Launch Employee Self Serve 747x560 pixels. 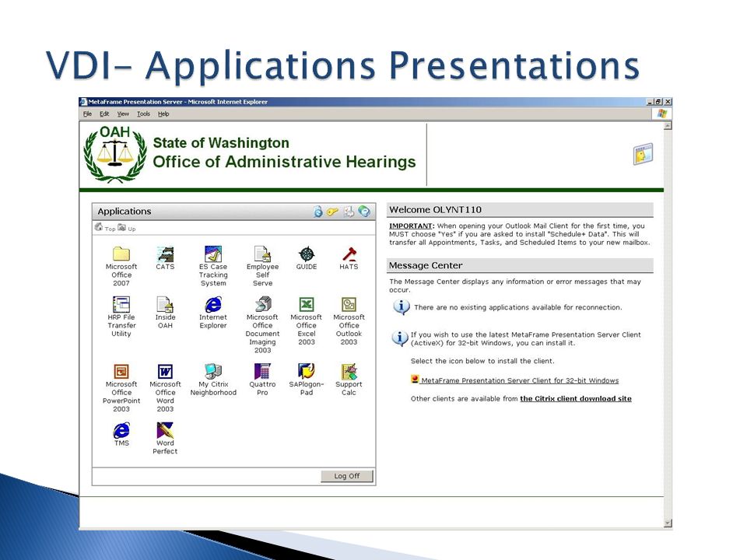pos(262,255)
